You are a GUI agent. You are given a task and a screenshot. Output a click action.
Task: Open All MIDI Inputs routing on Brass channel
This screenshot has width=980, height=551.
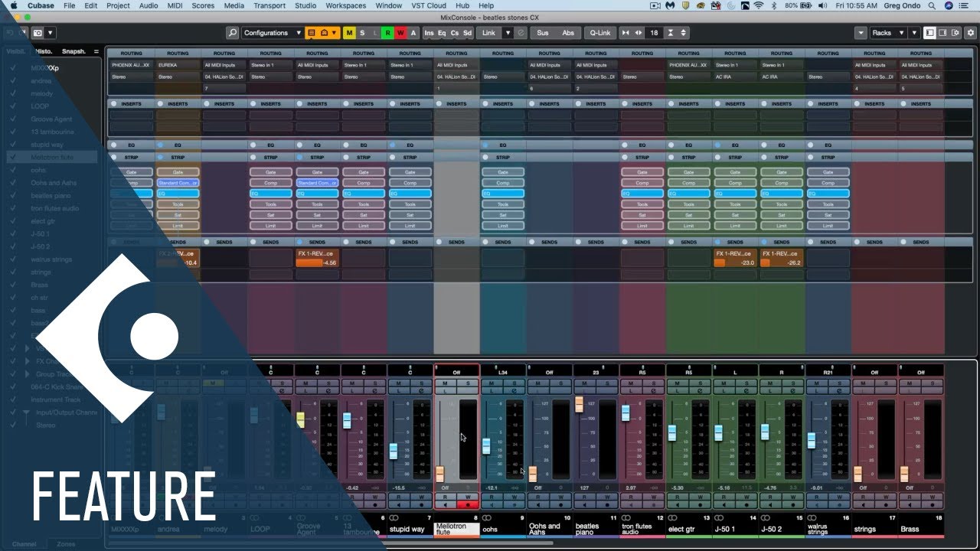point(921,65)
